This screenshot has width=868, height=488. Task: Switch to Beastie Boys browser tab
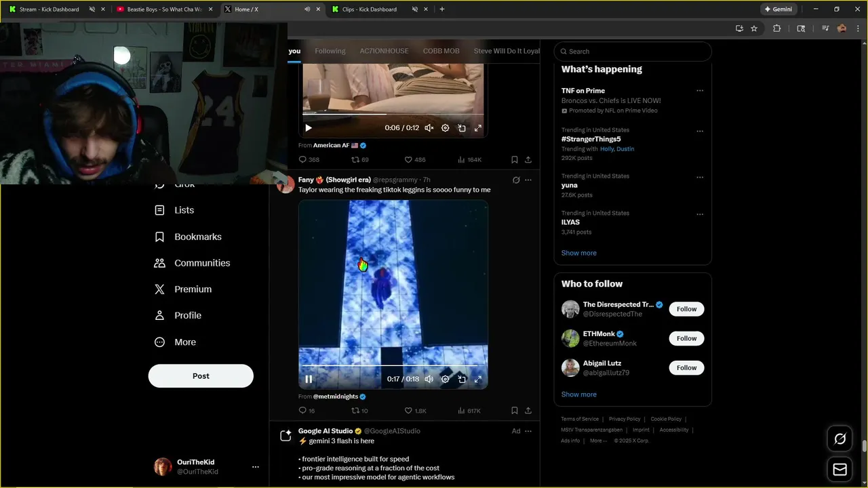tap(165, 9)
